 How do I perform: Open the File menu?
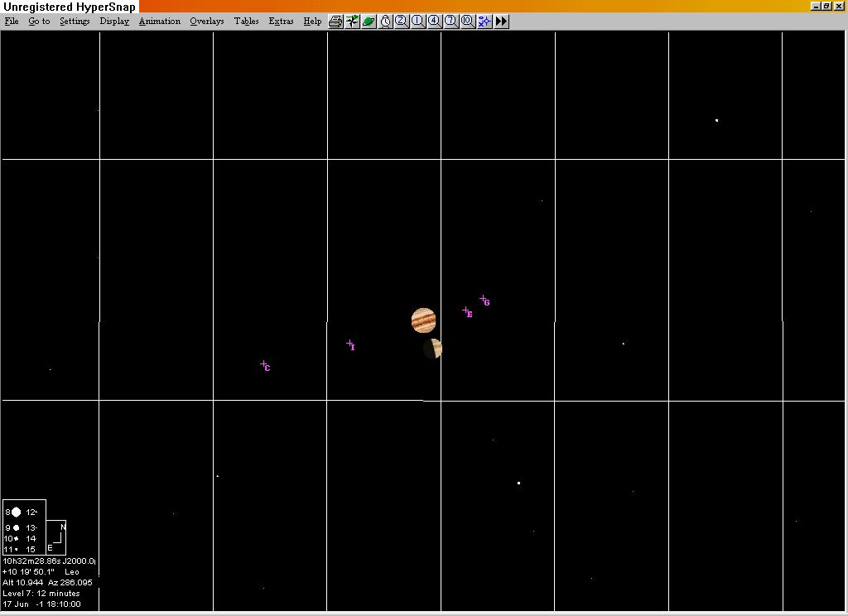[x=12, y=22]
